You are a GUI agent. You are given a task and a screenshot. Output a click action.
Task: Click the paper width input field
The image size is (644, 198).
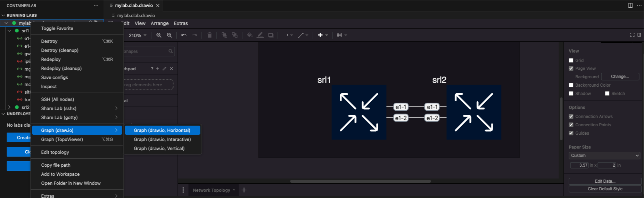tap(579, 165)
